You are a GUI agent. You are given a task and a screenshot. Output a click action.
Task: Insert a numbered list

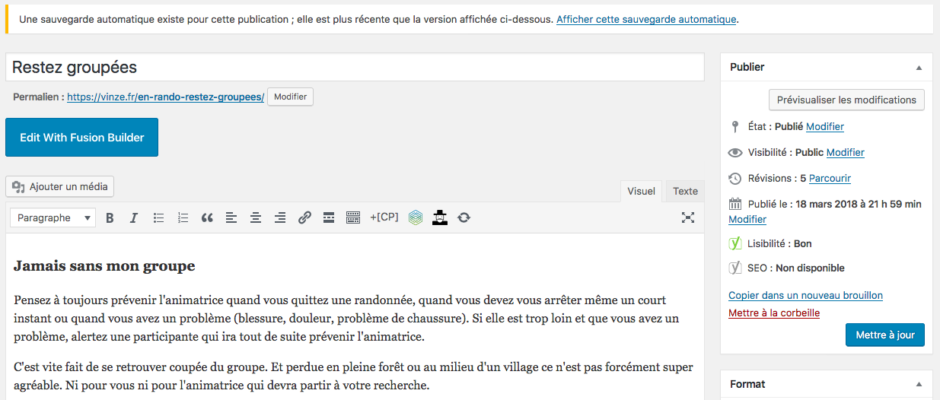click(x=183, y=218)
